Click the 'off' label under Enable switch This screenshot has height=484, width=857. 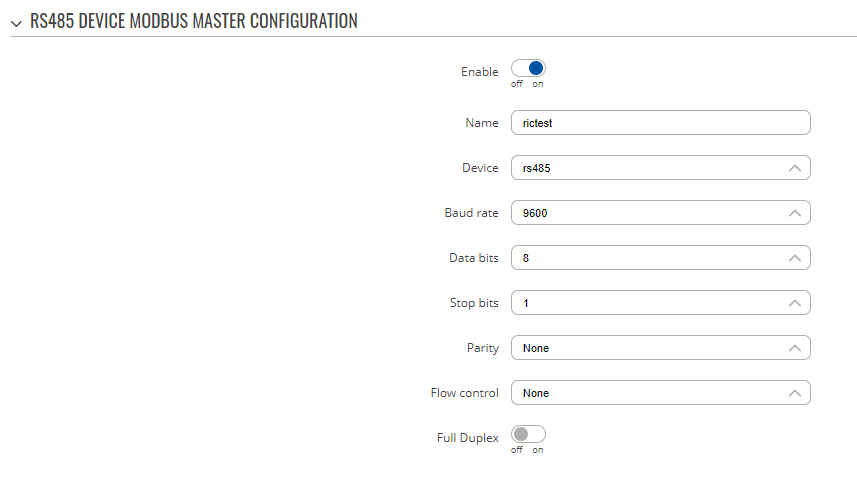[516, 84]
